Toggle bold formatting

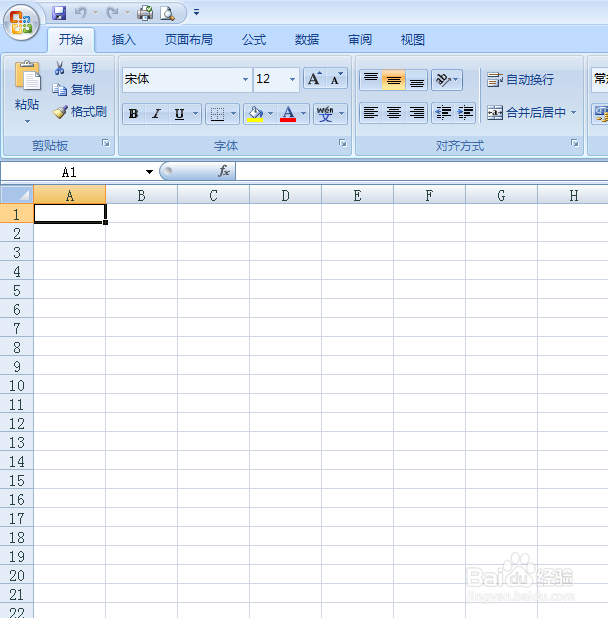pos(134,114)
